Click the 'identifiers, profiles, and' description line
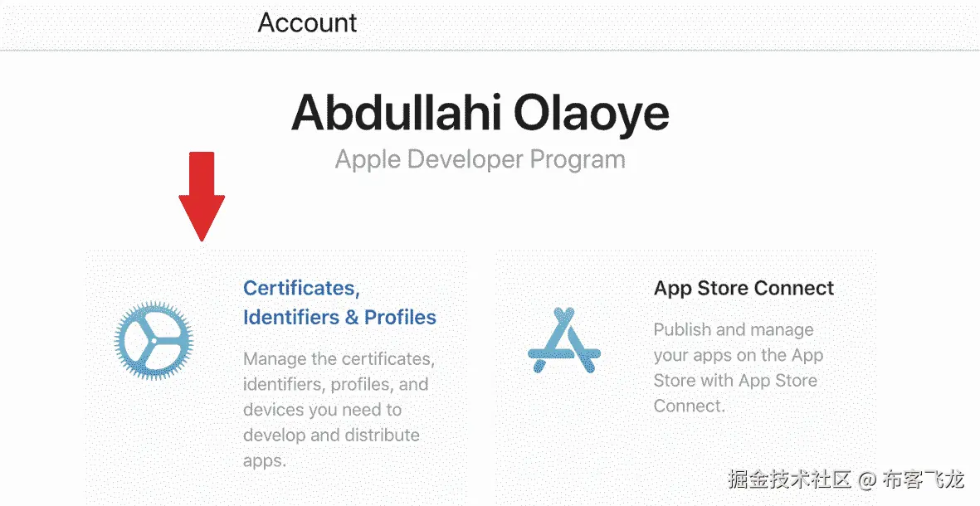 335,385
